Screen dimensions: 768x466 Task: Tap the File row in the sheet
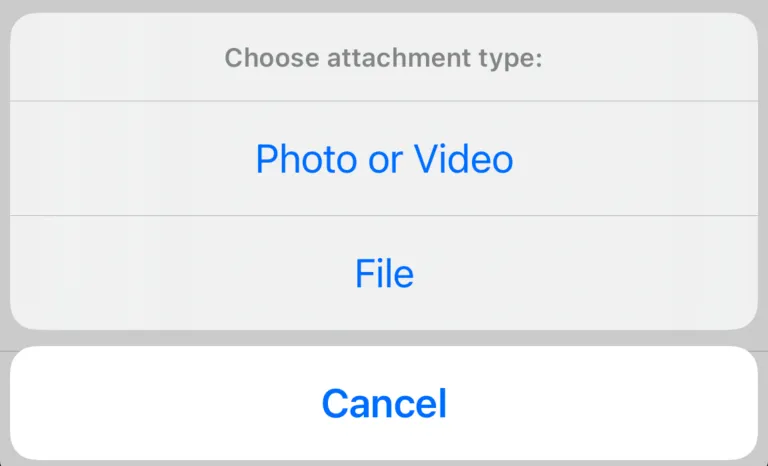click(384, 274)
